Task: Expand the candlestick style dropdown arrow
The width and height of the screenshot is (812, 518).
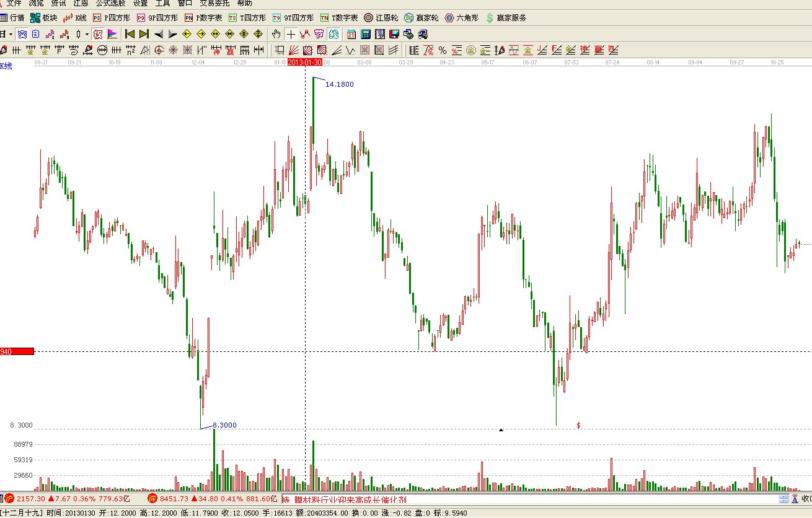Action: pyautogui.click(x=86, y=34)
